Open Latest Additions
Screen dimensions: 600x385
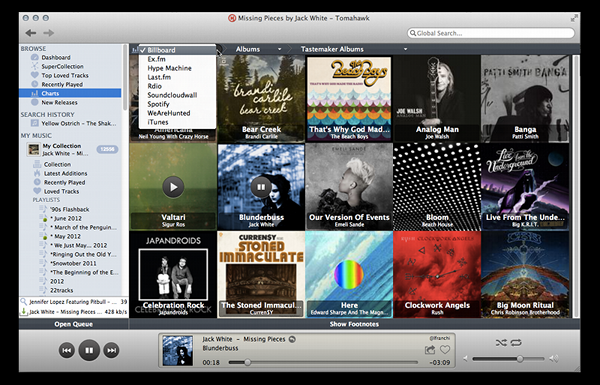65,173
